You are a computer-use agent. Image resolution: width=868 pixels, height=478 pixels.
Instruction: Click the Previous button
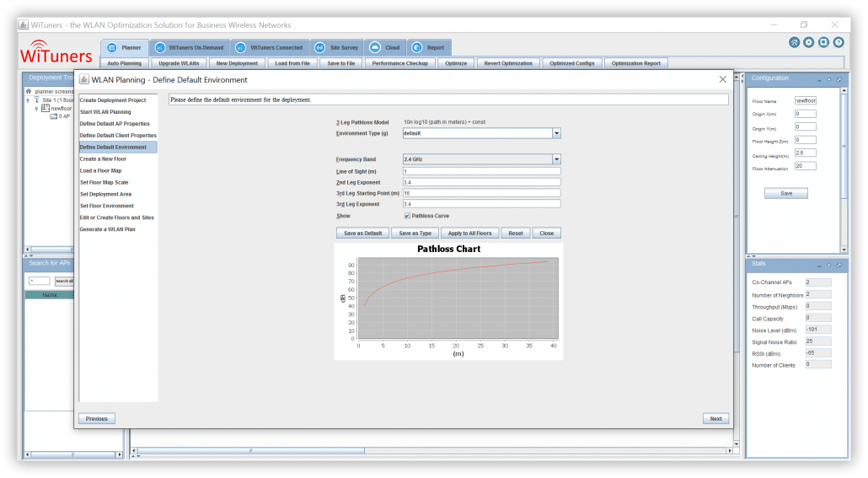pyautogui.click(x=97, y=419)
